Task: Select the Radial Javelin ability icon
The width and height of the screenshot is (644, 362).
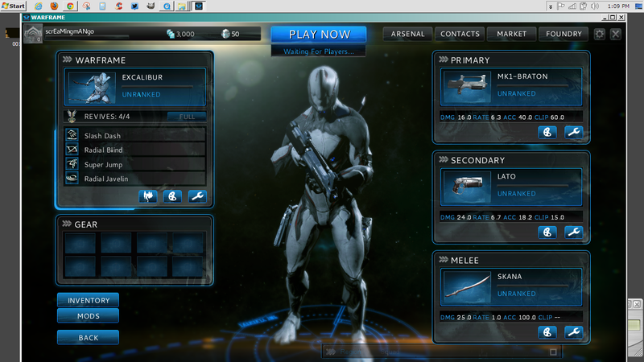Action: pos(72,179)
